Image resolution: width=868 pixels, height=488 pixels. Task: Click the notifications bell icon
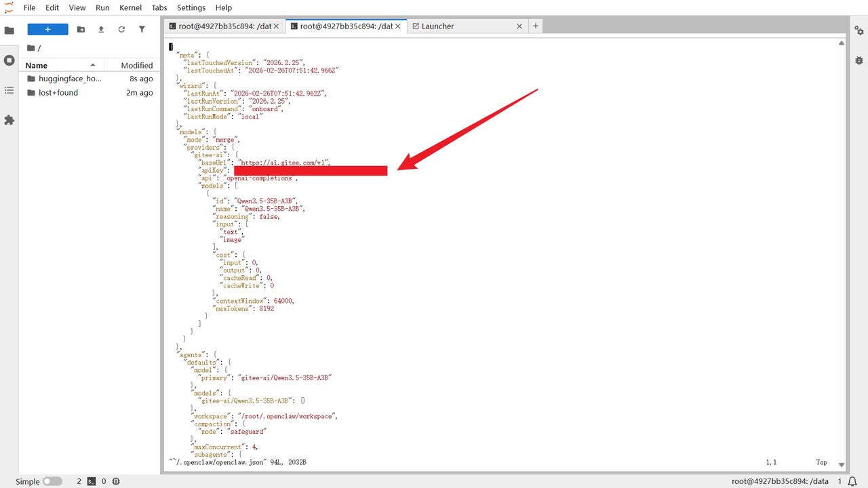852,481
